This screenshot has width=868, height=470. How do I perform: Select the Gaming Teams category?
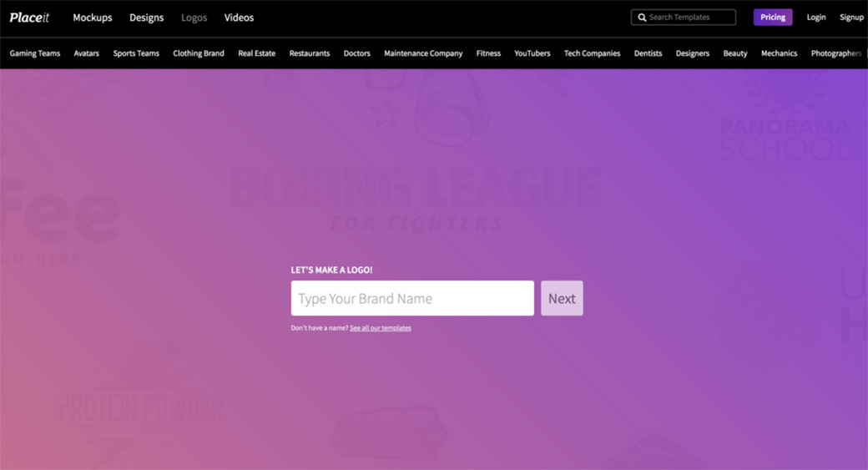point(35,53)
